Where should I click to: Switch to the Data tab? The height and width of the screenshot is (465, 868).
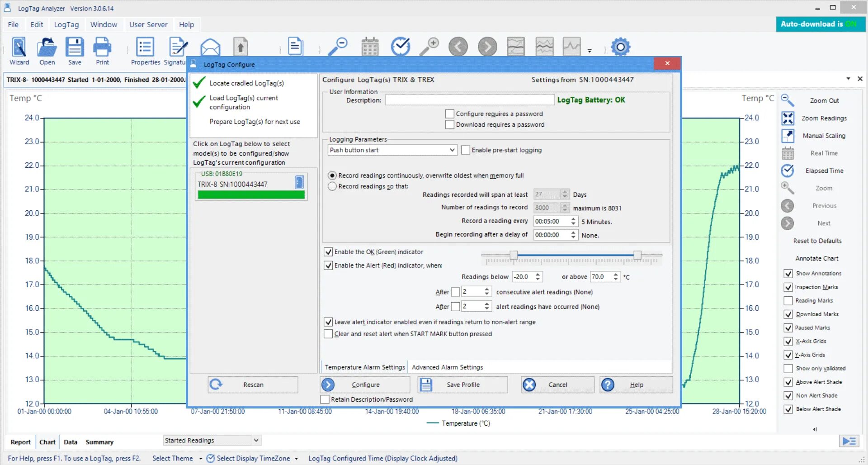[x=71, y=442]
